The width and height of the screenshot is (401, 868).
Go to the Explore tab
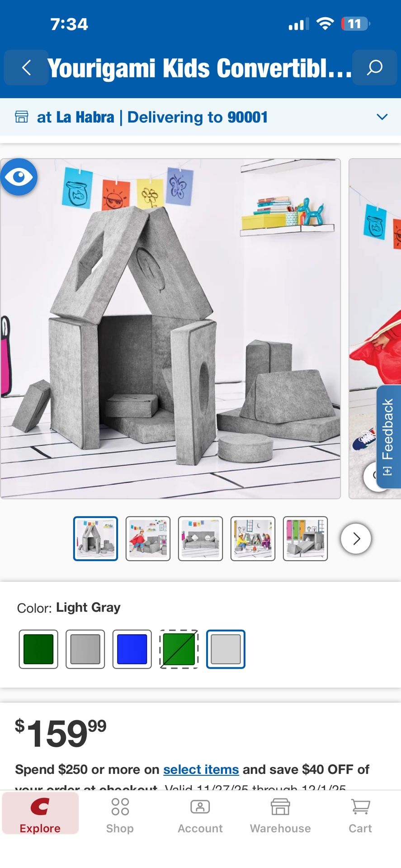point(40,813)
